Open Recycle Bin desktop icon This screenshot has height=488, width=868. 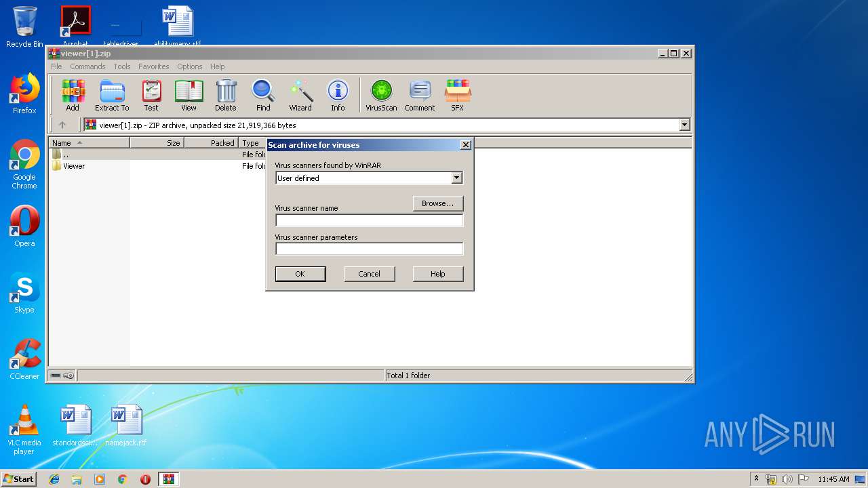click(24, 27)
